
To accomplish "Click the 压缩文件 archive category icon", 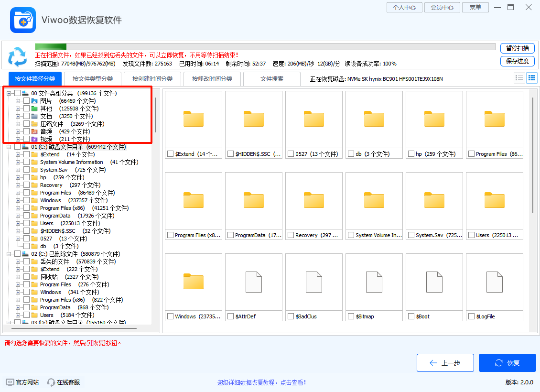I will pos(33,123).
